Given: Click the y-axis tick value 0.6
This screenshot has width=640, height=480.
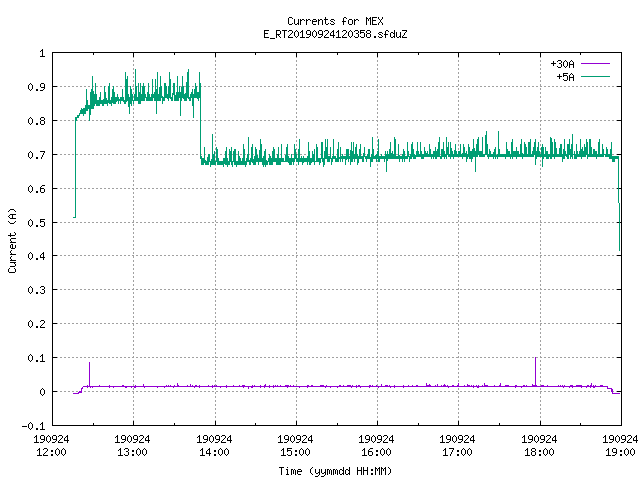Looking at the screenshot, I should [36, 189].
